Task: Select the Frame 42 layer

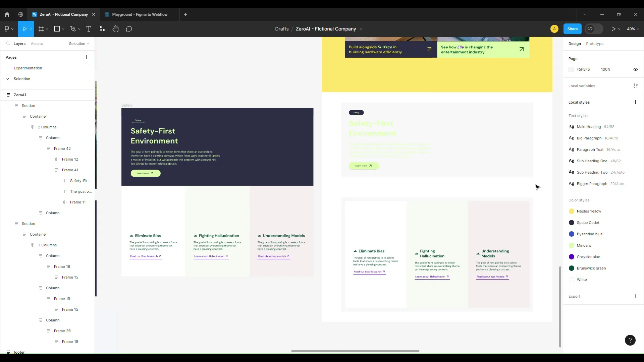Action: (x=62, y=148)
